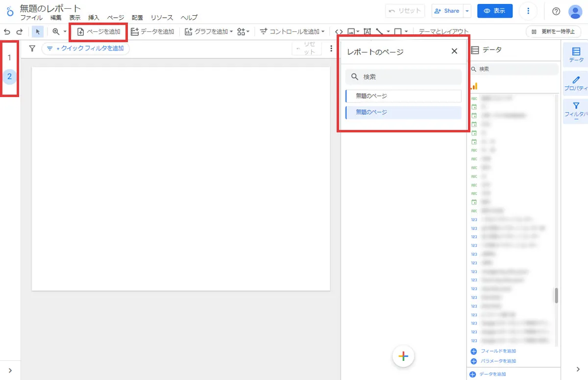This screenshot has width=588, height=380.
Task: Click the blue 表示 button
Action: [495, 11]
